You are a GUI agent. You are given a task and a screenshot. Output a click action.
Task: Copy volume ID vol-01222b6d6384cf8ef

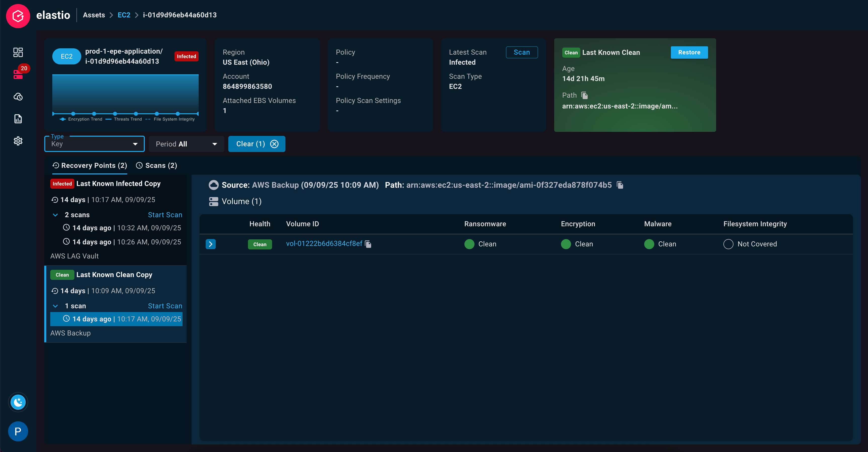tap(368, 244)
